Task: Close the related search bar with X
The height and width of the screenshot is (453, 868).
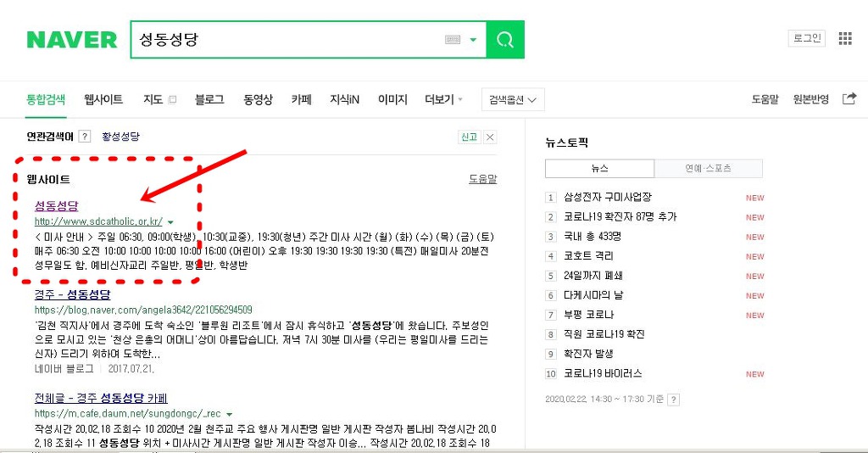Action: coord(490,137)
